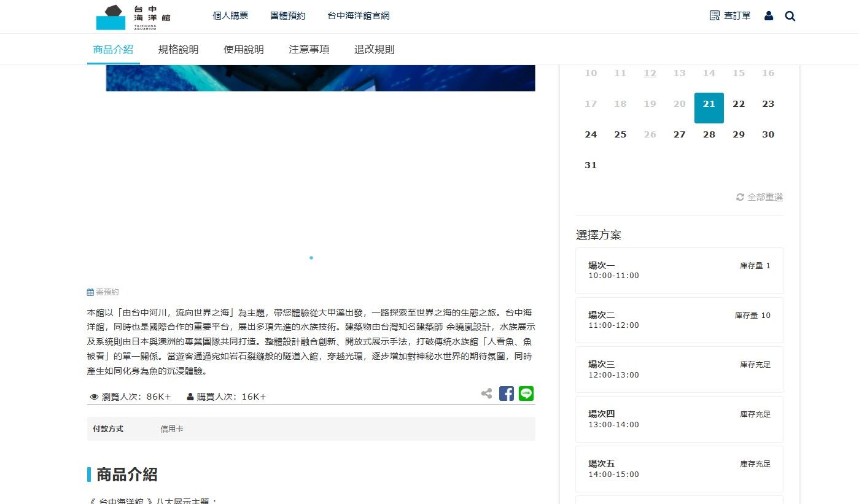Image resolution: width=859 pixels, height=504 pixels.
Task: Select the 場次一 10:00-11:00 session
Action: pyautogui.click(x=679, y=270)
